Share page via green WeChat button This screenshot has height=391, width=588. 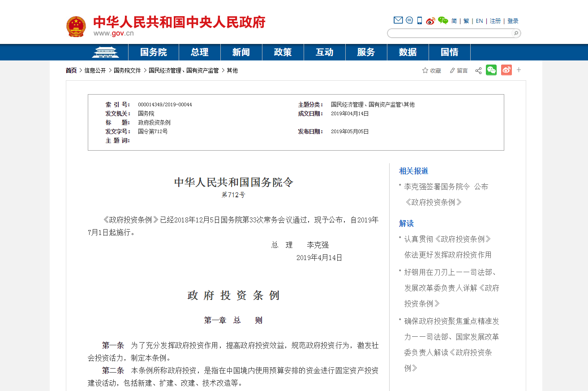[x=491, y=70]
